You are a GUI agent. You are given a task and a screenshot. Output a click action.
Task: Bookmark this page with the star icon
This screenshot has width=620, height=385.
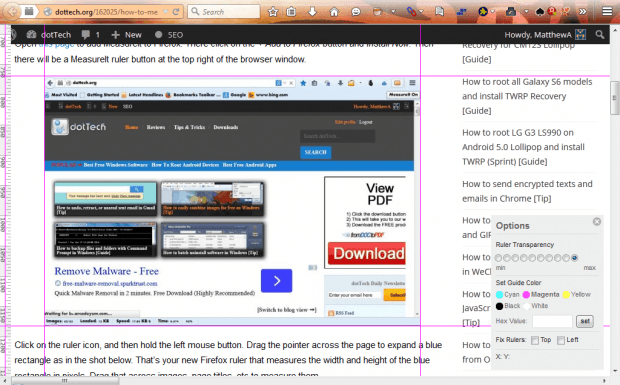273,12
